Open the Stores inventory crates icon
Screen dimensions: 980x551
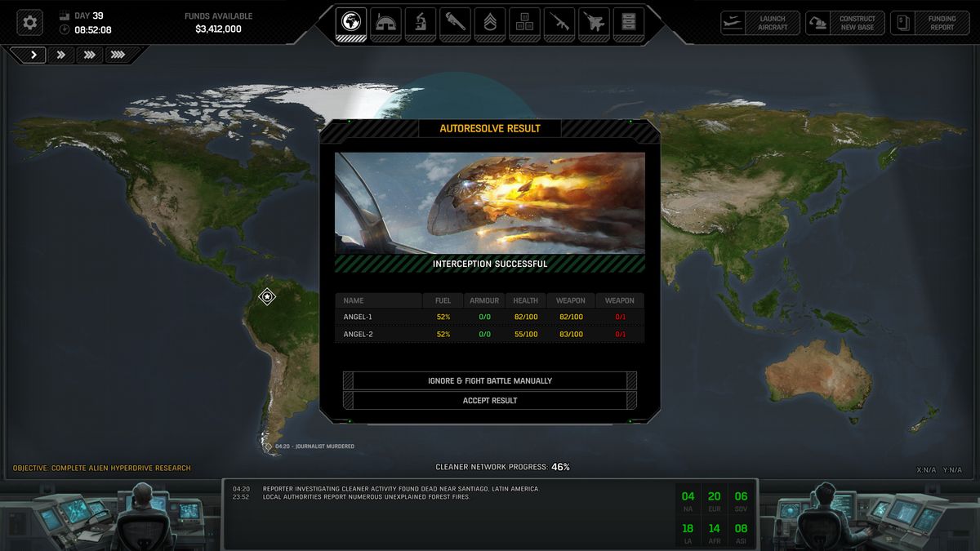point(524,23)
